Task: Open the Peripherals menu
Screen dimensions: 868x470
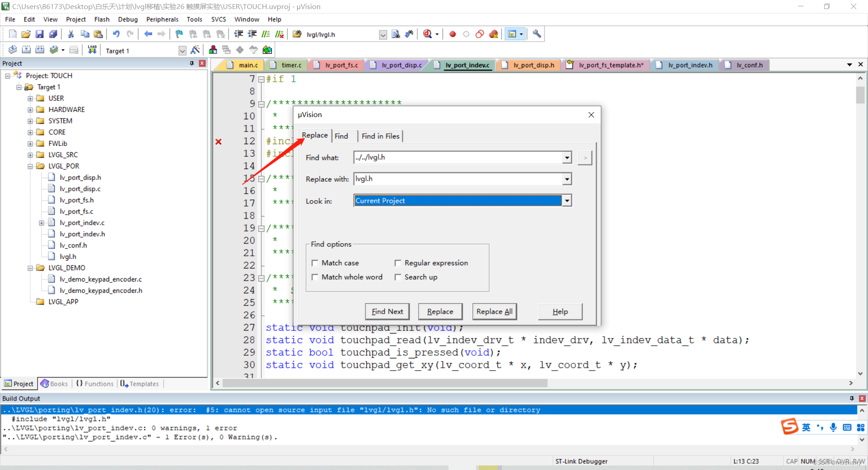Action: click(x=162, y=19)
